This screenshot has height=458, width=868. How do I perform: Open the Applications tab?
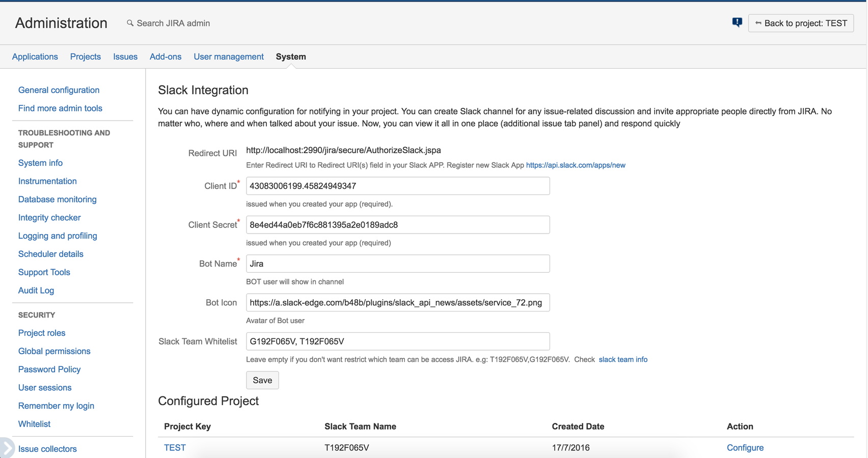coord(35,56)
